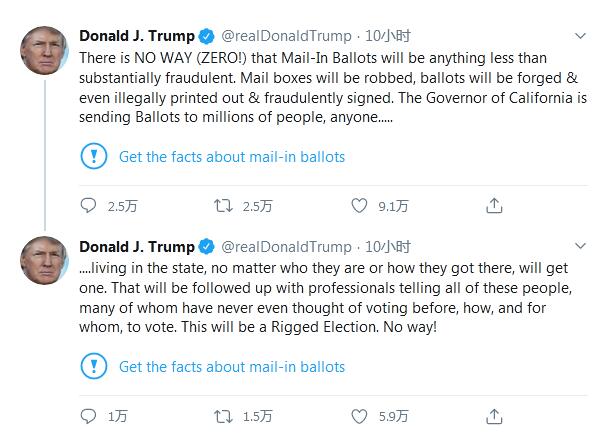Click the verified badge on the first tweet
Viewport: 601px width, 434px height.
(x=206, y=36)
